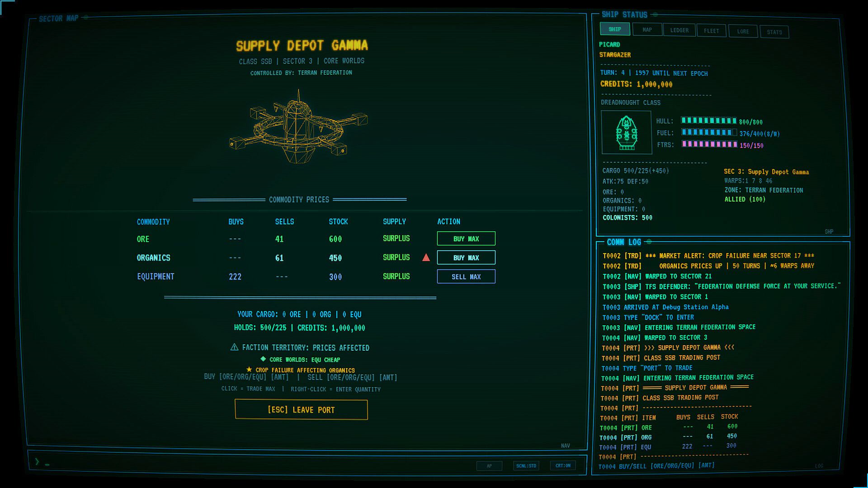Viewport: 868px width, 488px height.
Task: Open the FLEET tab
Action: pos(711,31)
